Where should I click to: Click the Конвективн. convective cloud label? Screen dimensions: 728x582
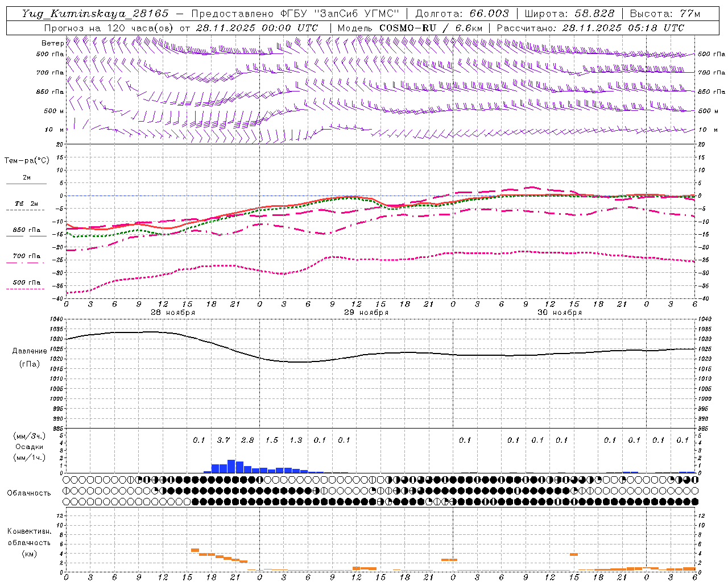[29, 531]
